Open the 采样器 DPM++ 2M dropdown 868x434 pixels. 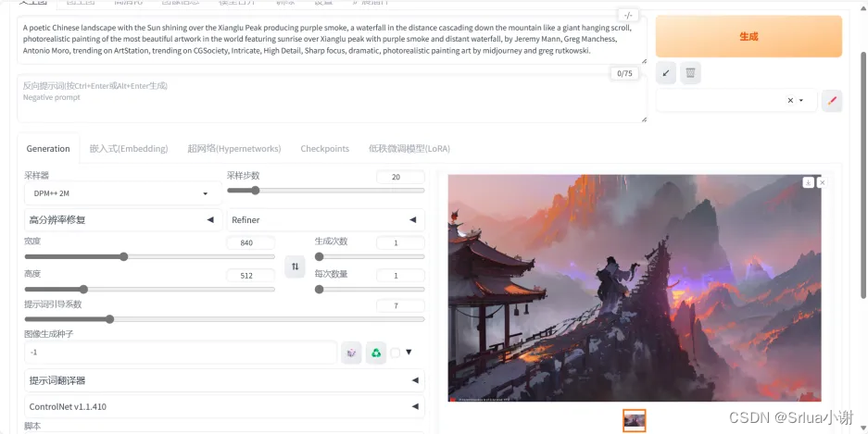coord(123,193)
